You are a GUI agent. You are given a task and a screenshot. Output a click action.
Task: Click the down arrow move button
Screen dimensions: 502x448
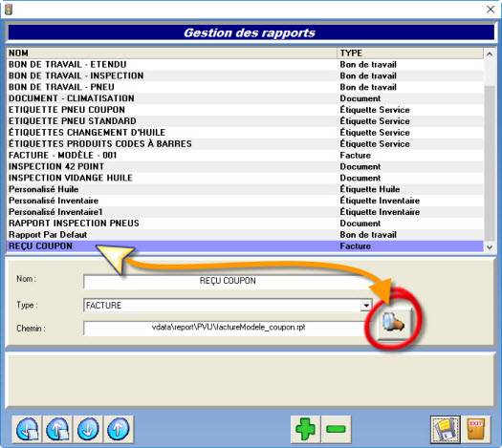(88, 429)
